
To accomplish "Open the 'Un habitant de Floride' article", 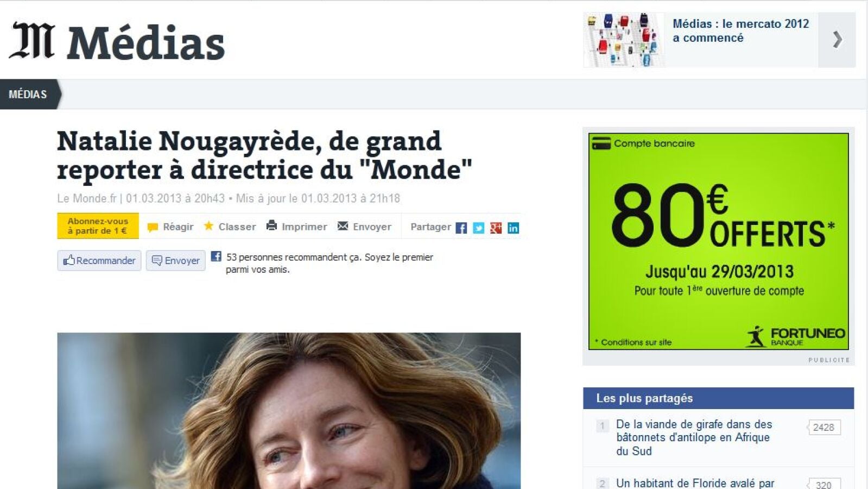I will pyautogui.click(x=695, y=483).
